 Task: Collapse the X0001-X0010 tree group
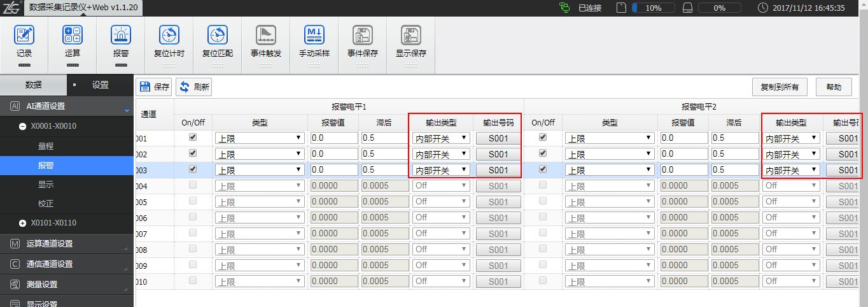[x=23, y=126]
